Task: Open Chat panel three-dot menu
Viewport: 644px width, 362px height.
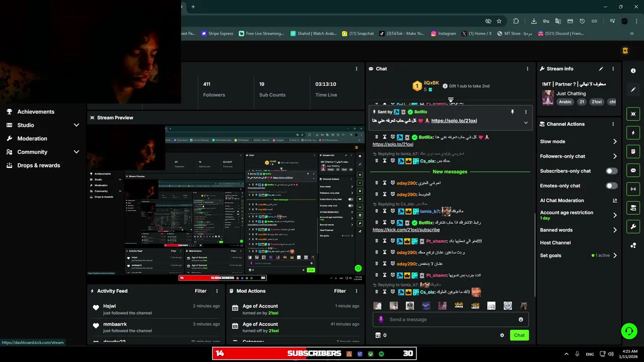Action: pyautogui.click(x=527, y=69)
